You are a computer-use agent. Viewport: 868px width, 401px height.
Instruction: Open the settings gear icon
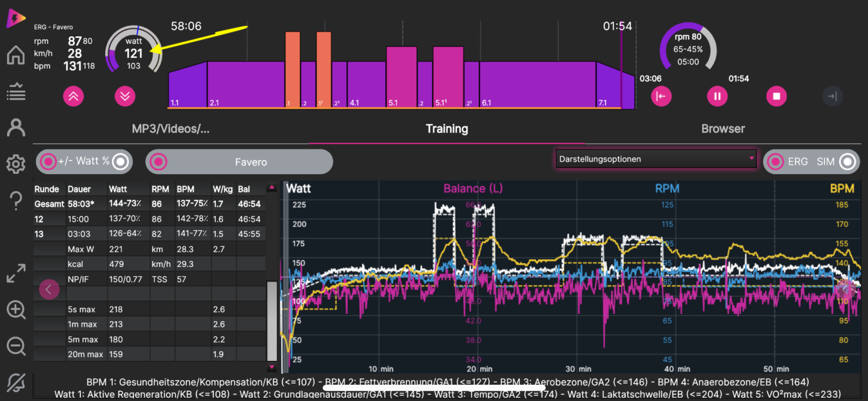(x=16, y=164)
